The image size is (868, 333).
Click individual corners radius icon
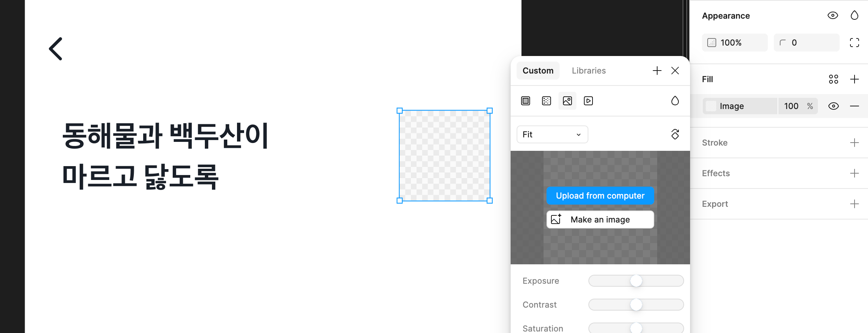coord(854,43)
